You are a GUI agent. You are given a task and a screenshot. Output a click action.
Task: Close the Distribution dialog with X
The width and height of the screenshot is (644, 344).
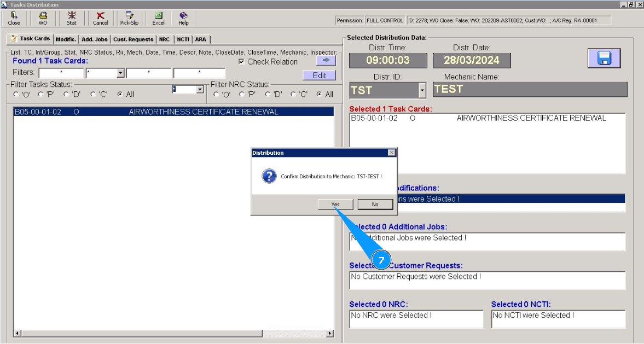click(x=392, y=153)
